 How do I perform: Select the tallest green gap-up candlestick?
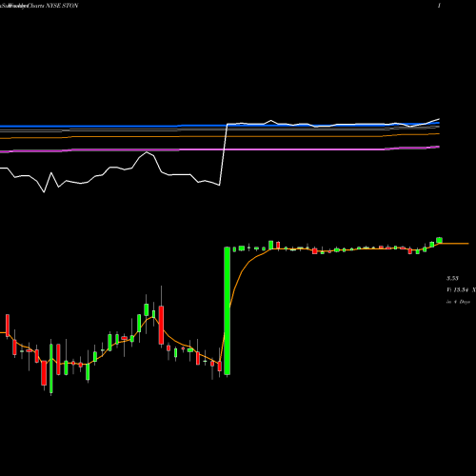(227, 310)
